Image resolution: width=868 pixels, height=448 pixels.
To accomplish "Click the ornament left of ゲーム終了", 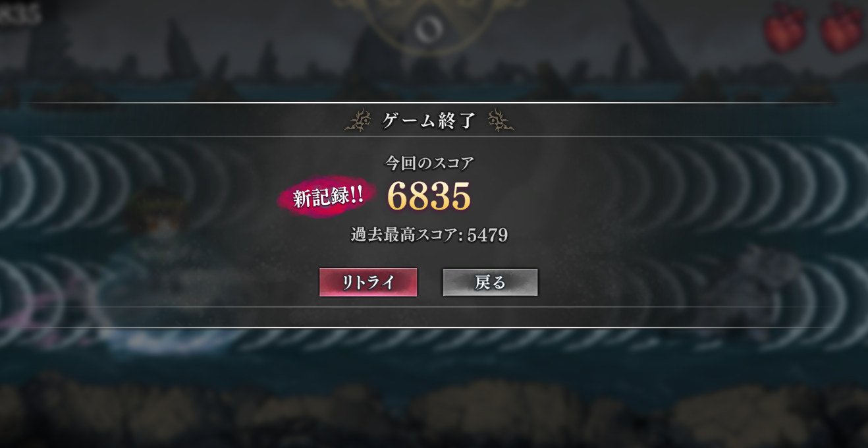I will coord(358,121).
